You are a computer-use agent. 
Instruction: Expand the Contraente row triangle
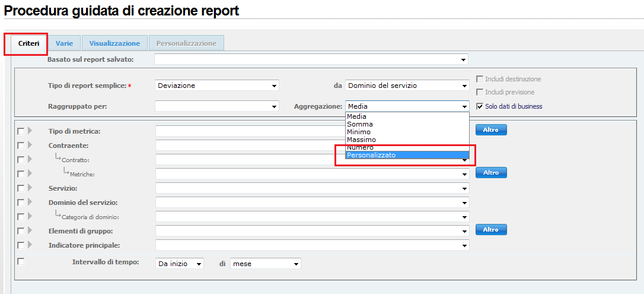[x=30, y=145]
